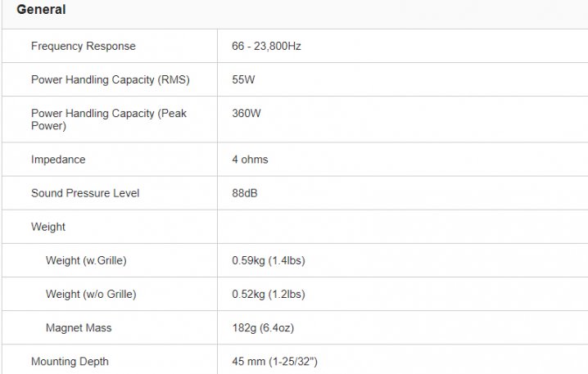Select the Weight group label
The width and height of the screenshot is (588, 374).
48,227
